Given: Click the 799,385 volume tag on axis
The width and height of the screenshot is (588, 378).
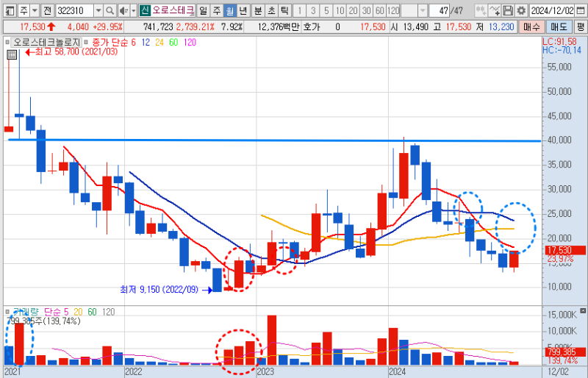Looking at the screenshot, I should click(x=564, y=352).
